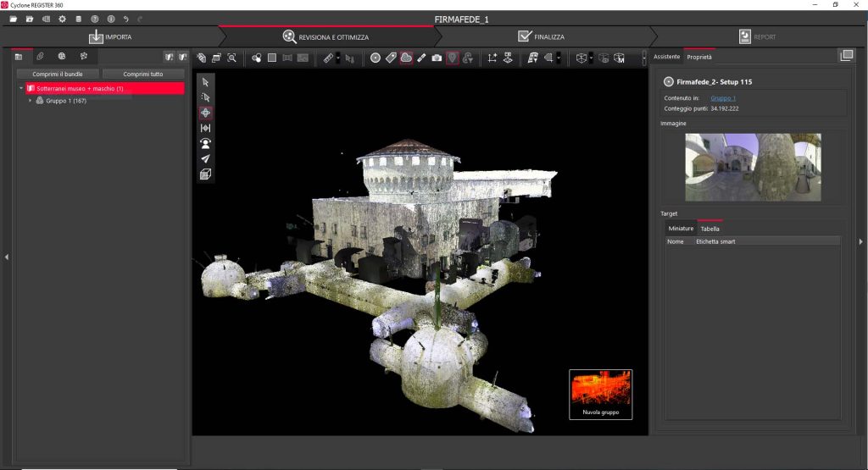The height and width of the screenshot is (470, 868).
Task: Select the walk-through person view tool
Action: pos(205,143)
